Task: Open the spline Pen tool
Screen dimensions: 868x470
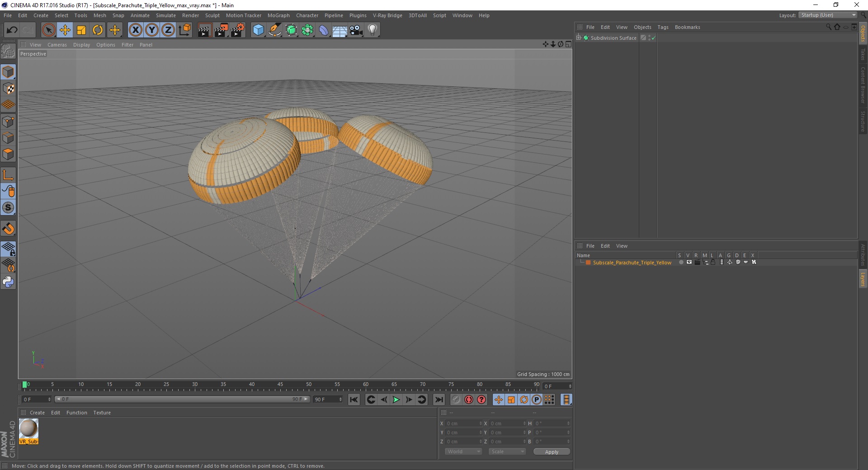Action: click(275, 30)
